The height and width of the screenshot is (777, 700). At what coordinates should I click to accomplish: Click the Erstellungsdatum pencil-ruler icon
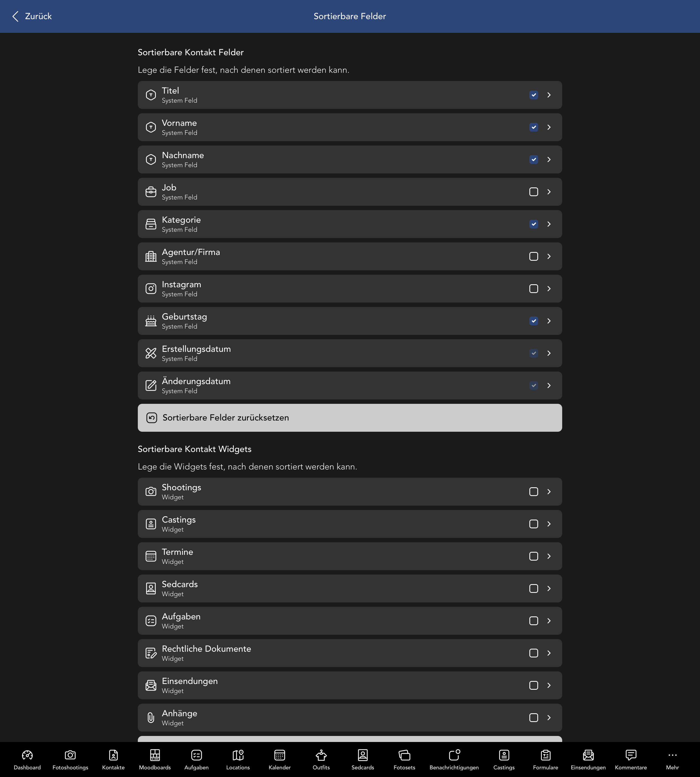point(151,353)
